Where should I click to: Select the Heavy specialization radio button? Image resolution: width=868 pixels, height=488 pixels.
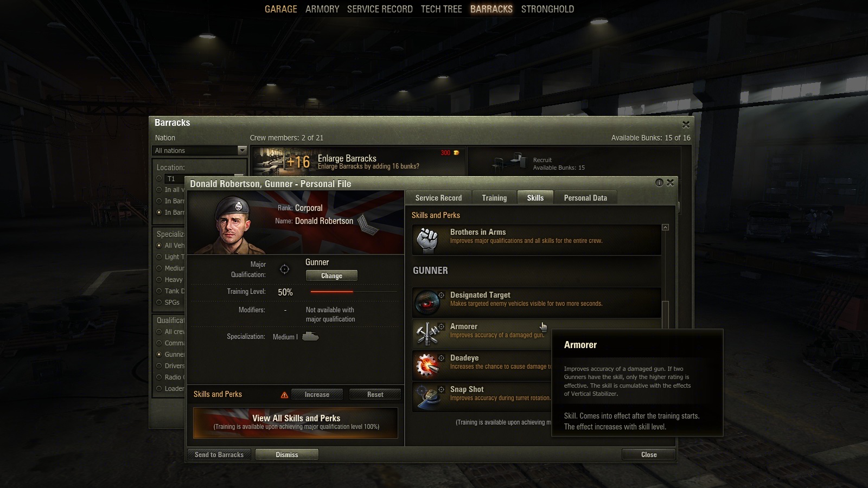tap(159, 280)
